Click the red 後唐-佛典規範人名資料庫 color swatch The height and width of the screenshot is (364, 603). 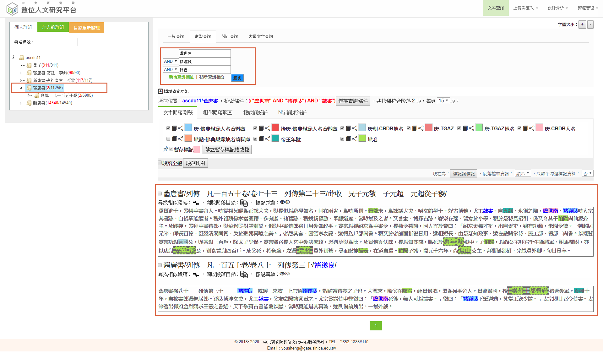click(275, 128)
